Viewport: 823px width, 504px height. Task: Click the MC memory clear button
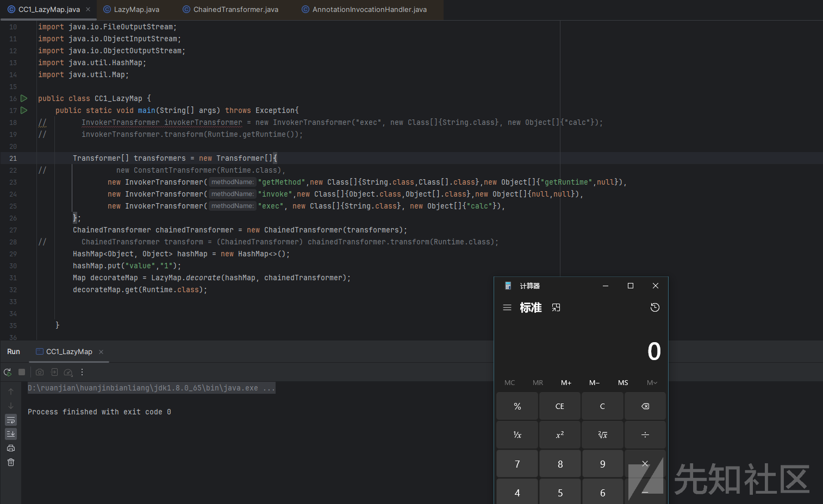509,383
